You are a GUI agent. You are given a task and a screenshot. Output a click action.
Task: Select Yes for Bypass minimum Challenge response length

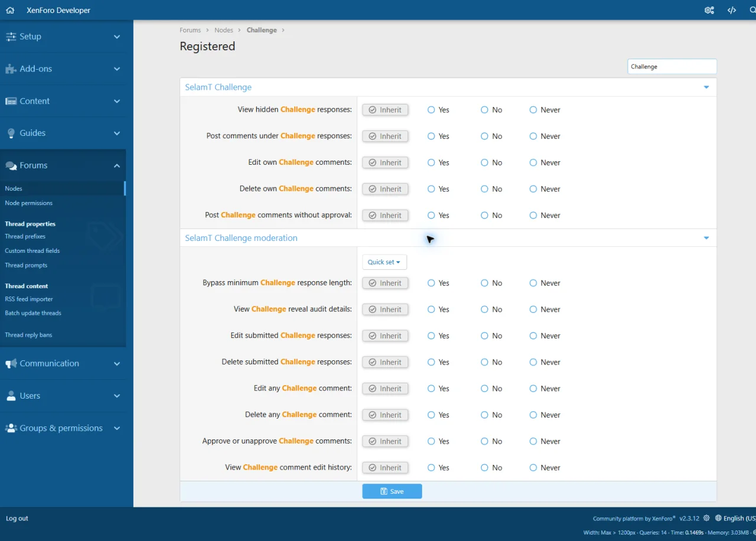(x=431, y=283)
